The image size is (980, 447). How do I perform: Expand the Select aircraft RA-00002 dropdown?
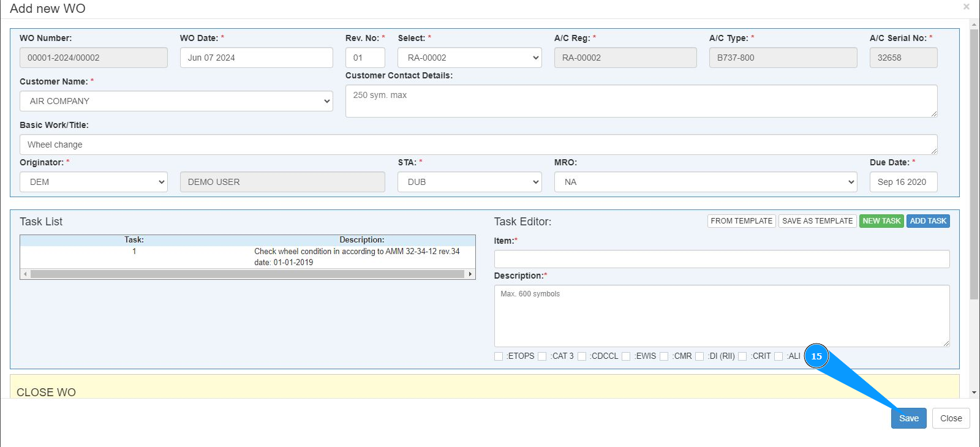(470, 58)
